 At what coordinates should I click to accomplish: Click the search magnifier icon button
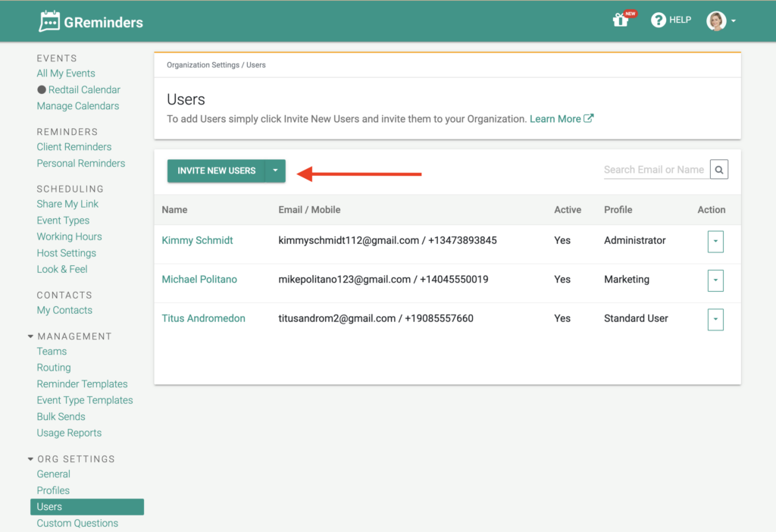click(719, 170)
